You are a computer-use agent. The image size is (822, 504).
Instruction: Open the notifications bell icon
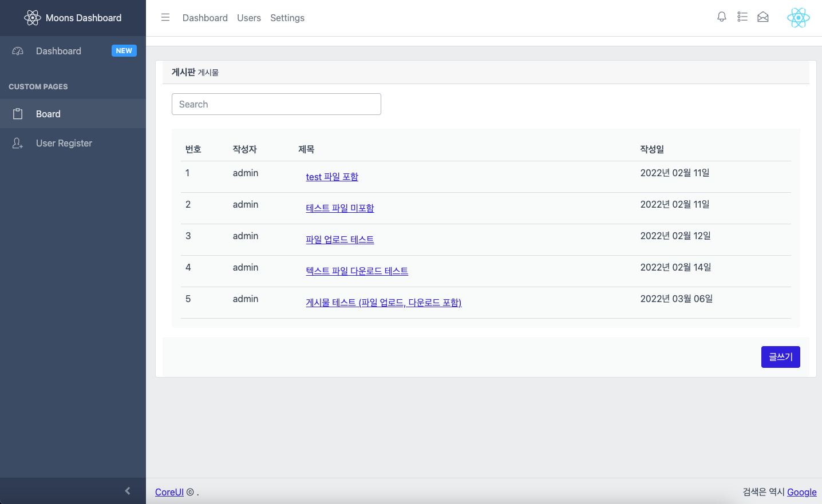pos(722,17)
